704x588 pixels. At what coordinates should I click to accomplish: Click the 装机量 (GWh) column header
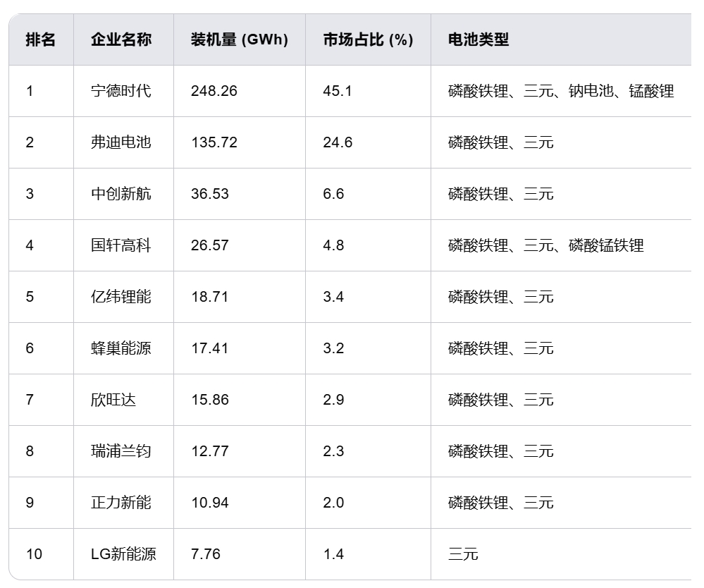tap(239, 39)
